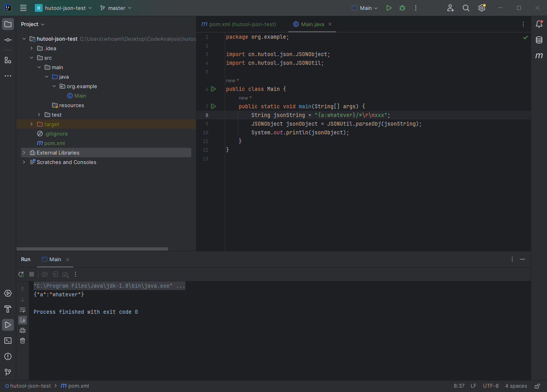Viewport: 547px width, 392px height.
Task: Show more tool windows ellipsis
Action: 8,76
